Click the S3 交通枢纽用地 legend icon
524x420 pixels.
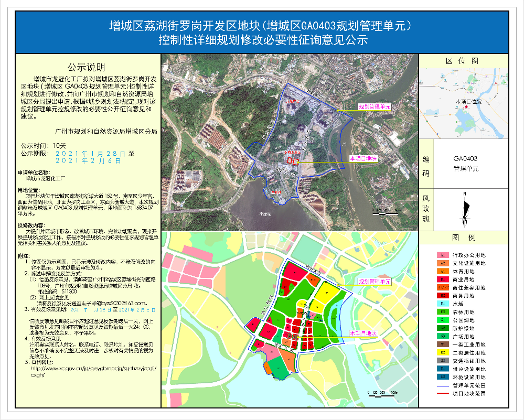pyautogui.click(x=442, y=361)
